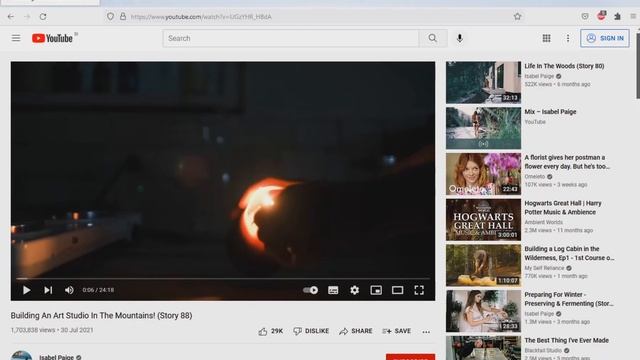
Task: Click the browser forward arrow
Action: 27,17
